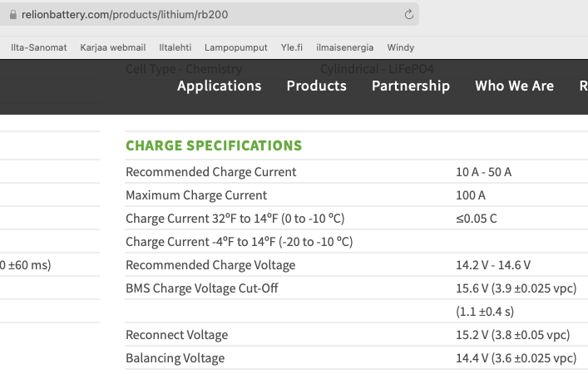
Task: Click the 14.2 V - 14.6 V value
Action: [493, 265]
